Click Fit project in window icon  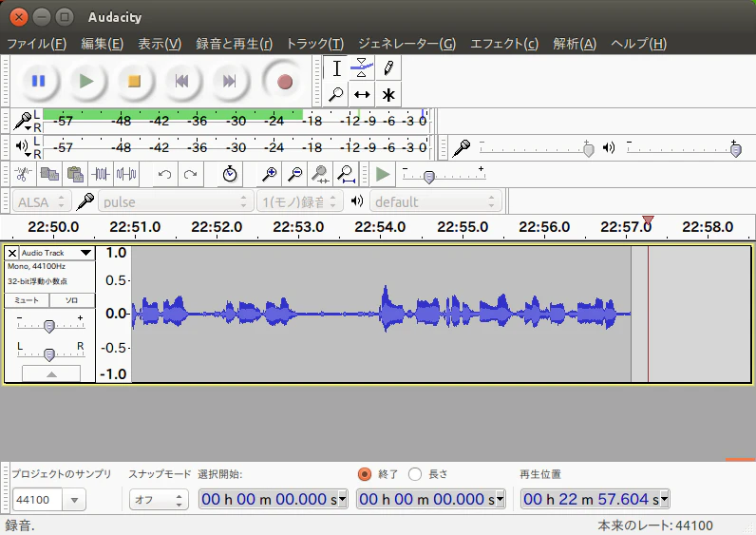(x=346, y=174)
